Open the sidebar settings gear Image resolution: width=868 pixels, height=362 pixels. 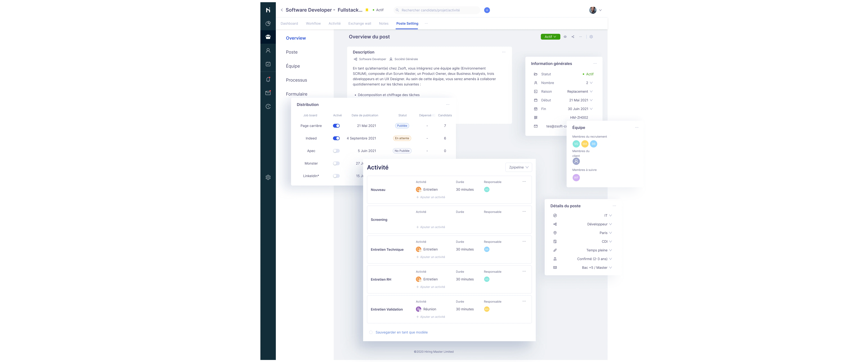coord(268,177)
